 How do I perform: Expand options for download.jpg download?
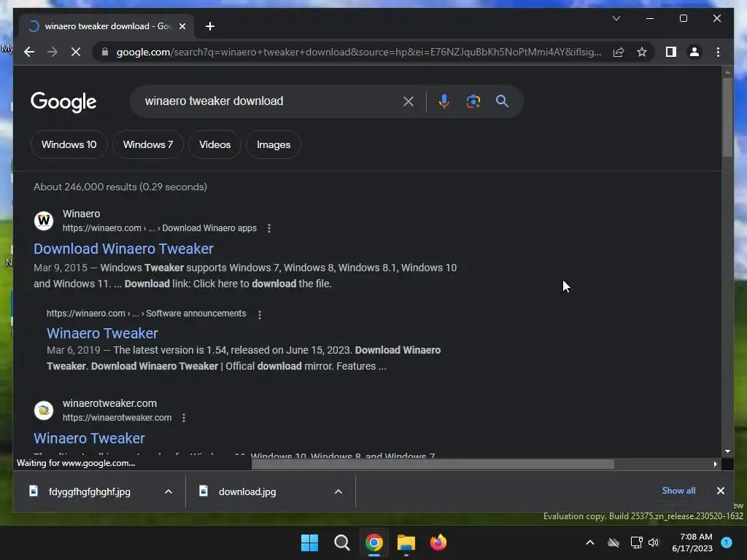[338, 491]
